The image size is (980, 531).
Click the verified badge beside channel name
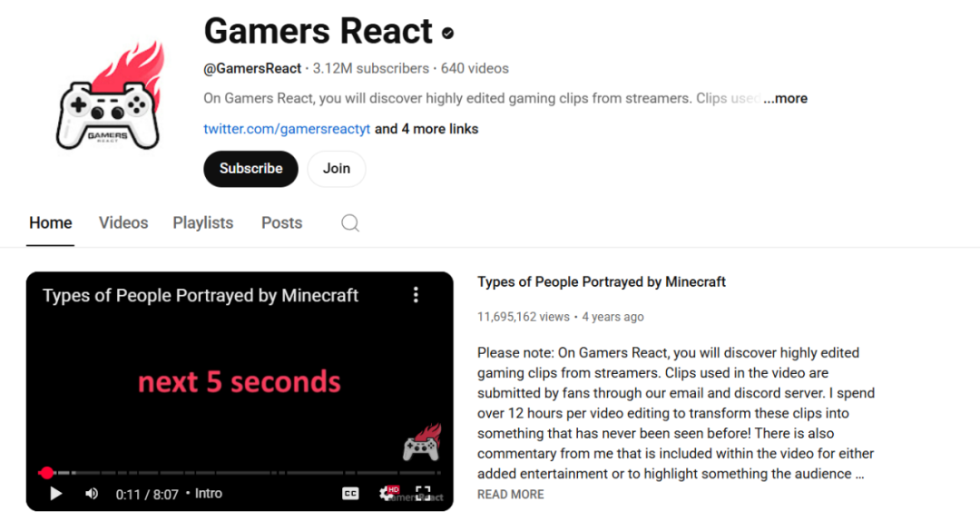coord(447,34)
